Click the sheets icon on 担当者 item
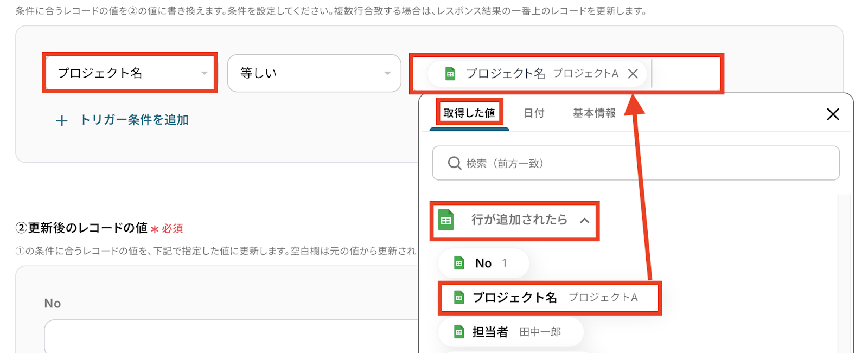The image size is (868, 353). coord(459,332)
